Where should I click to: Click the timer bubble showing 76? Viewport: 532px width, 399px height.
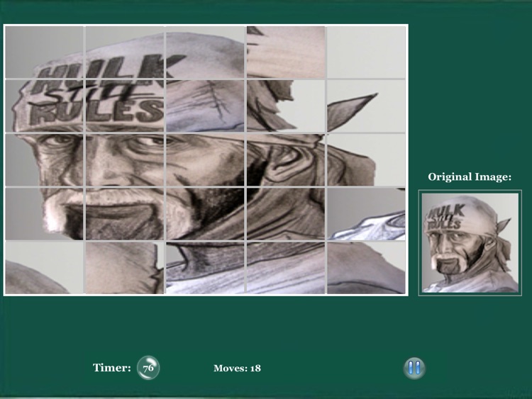click(x=148, y=368)
